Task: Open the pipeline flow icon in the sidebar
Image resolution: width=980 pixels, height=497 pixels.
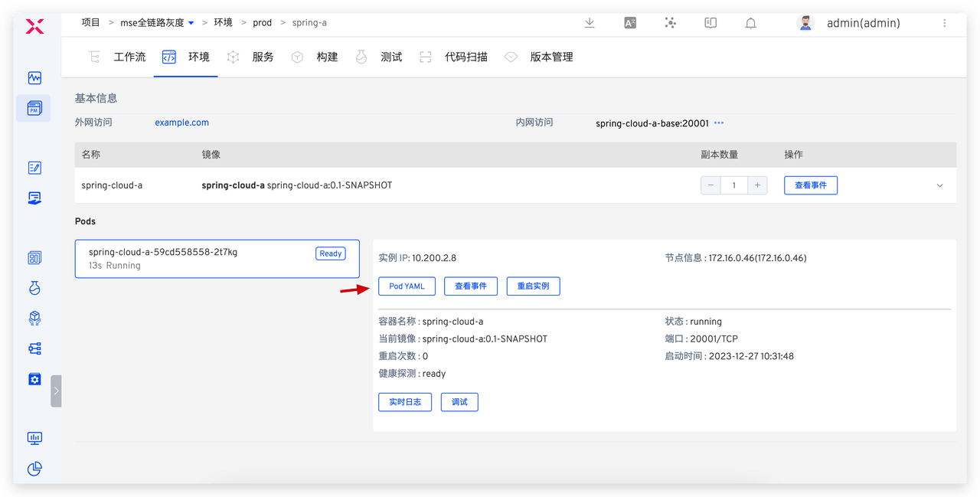Action: pyautogui.click(x=34, y=348)
